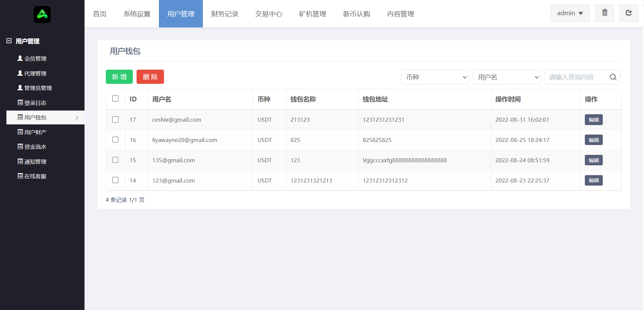
Task: Click the green logo icon in sidebar
Action: (x=42, y=15)
